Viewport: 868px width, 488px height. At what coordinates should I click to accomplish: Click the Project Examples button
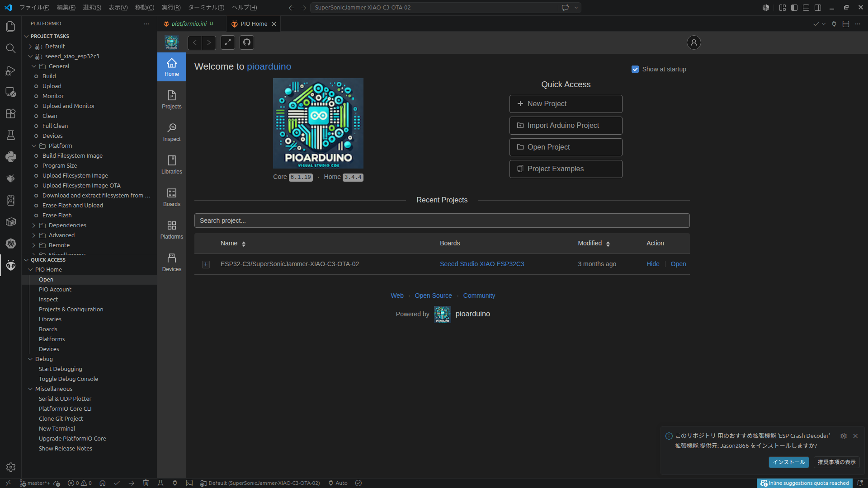(566, 169)
